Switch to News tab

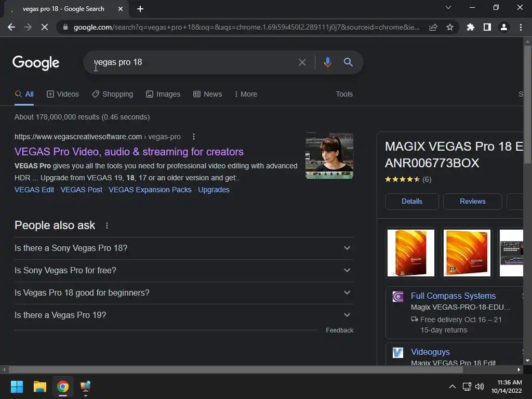[x=208, y=95]
